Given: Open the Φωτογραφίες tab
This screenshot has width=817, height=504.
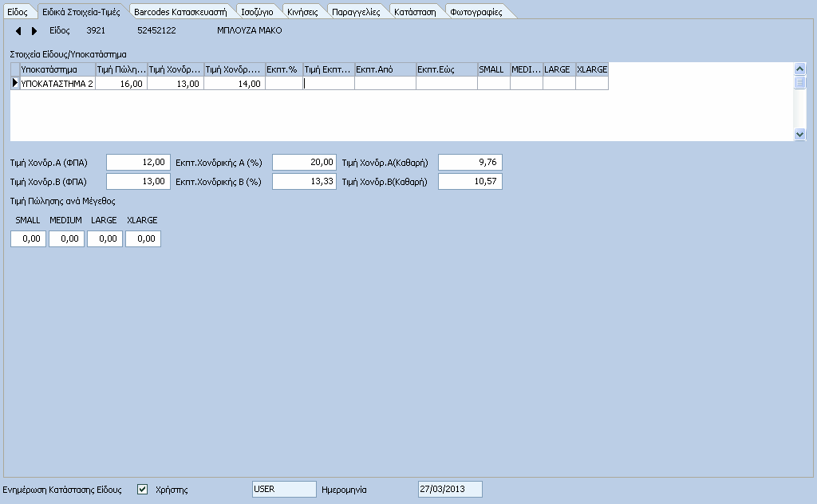Looking at the screenshot, I should coord(476,11).
